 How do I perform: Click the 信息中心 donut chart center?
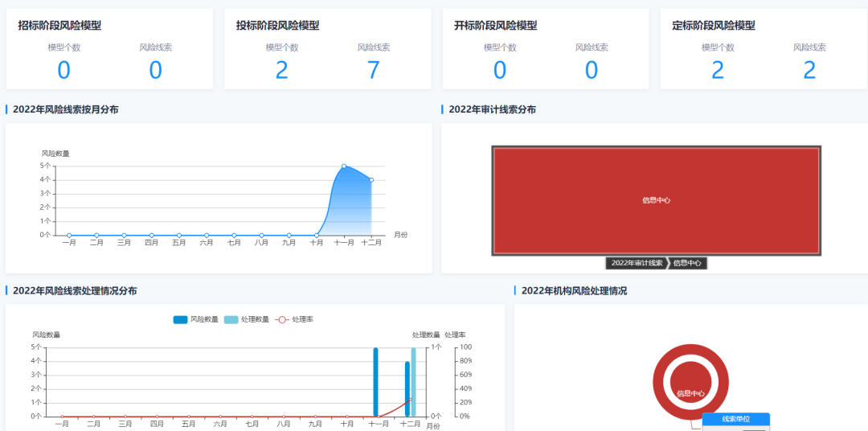point(690,393)
